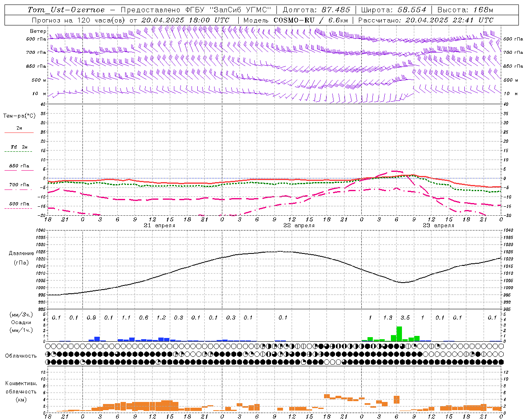Click the 'Долгота: 87.485' value
Image resolution: width=525 pixels, height=420 pixels.
tap(317, 10)
